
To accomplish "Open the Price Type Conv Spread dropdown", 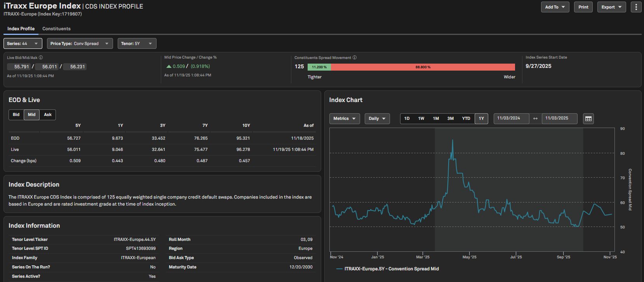I will coord(80,43).
